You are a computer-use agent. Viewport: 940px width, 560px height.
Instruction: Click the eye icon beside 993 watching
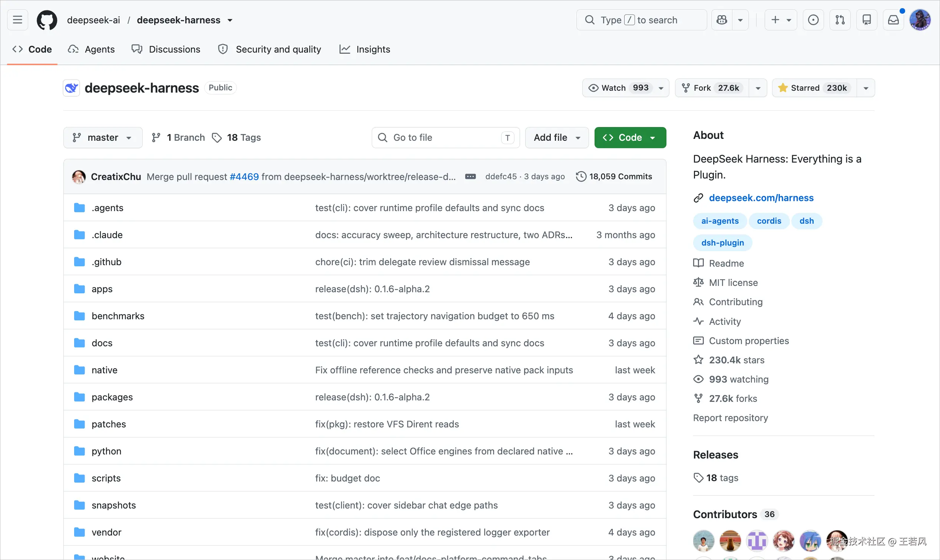point(698,379)
